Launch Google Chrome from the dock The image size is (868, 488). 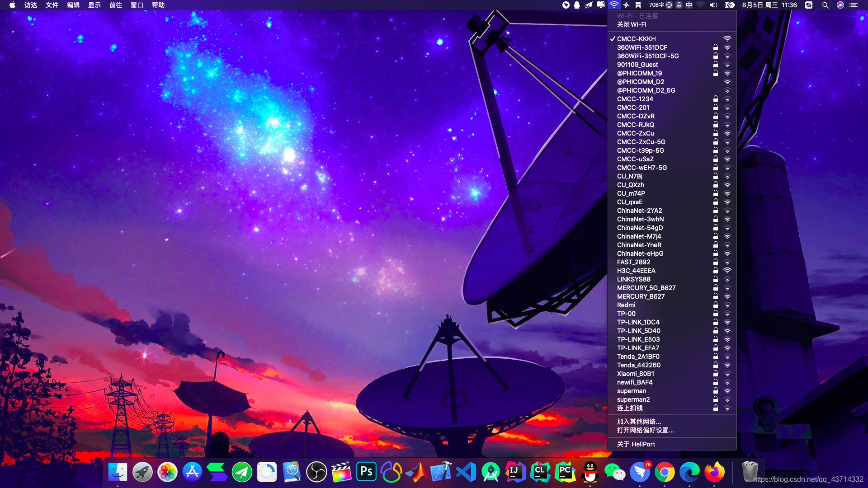pyautogui.click(x=665, y=472)
